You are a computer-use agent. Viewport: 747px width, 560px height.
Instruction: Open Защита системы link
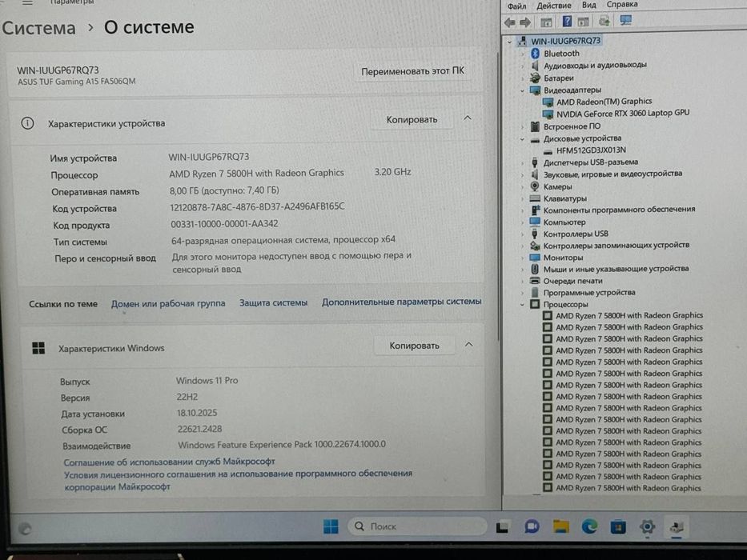(x=274, y=303)
